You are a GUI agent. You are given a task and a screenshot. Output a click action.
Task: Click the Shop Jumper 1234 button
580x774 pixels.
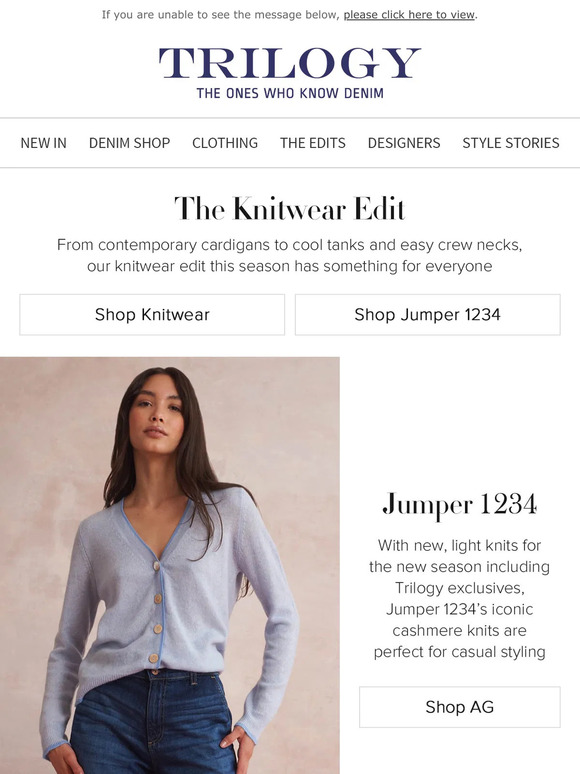tap(427, 315)
